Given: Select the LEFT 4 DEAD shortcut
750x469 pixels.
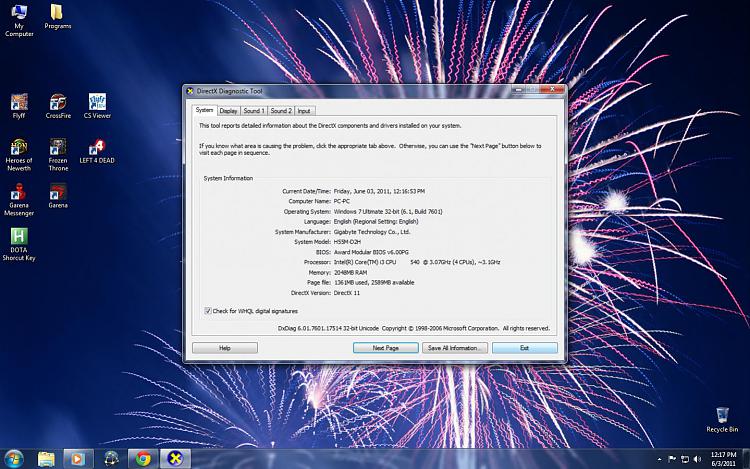Looking at the screenshot, I should (x=97, y=151).
